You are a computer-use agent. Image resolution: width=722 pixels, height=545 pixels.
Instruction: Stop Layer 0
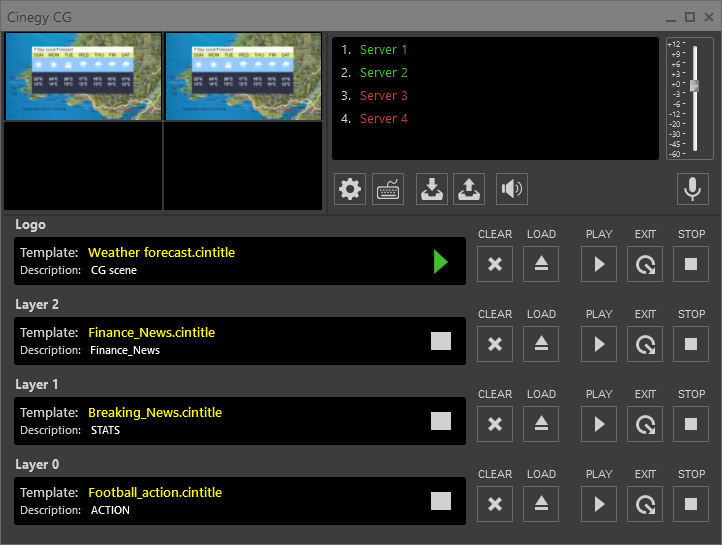(691, 504)
